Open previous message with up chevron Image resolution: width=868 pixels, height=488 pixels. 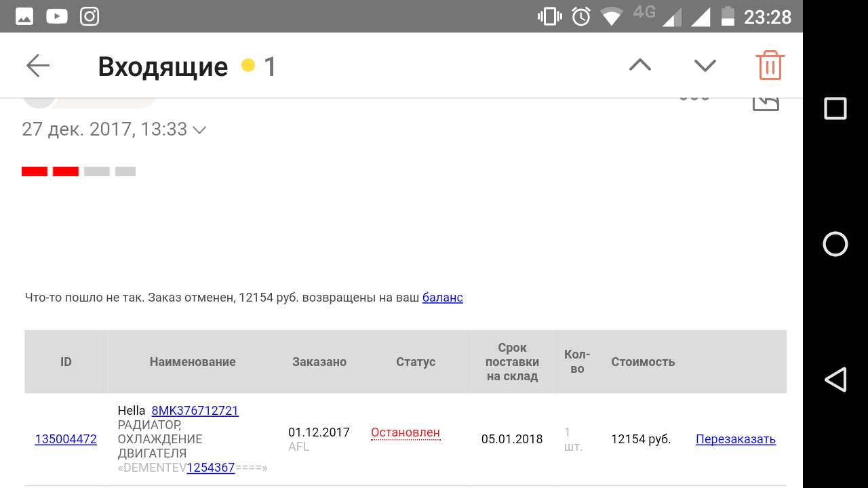pyautogui.click(x=640, y=65)
